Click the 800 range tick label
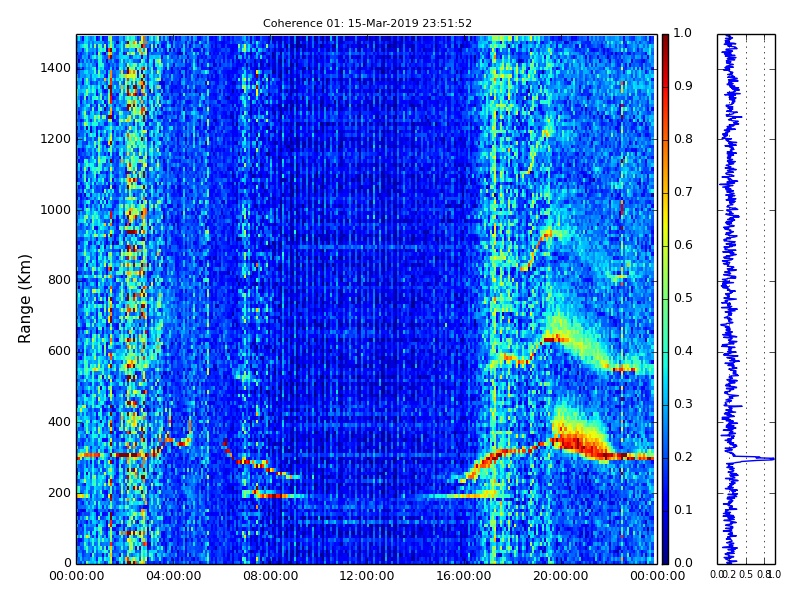 60,280
